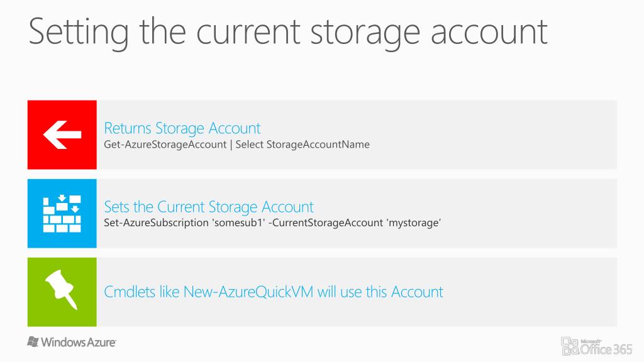Click the green pushpin tile icon

(x=62, y=292)
